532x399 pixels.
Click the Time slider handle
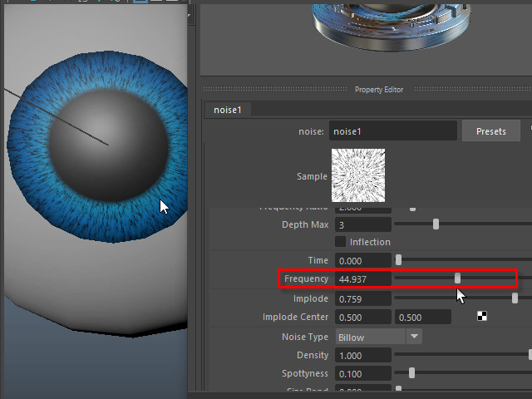coord(398,260)
